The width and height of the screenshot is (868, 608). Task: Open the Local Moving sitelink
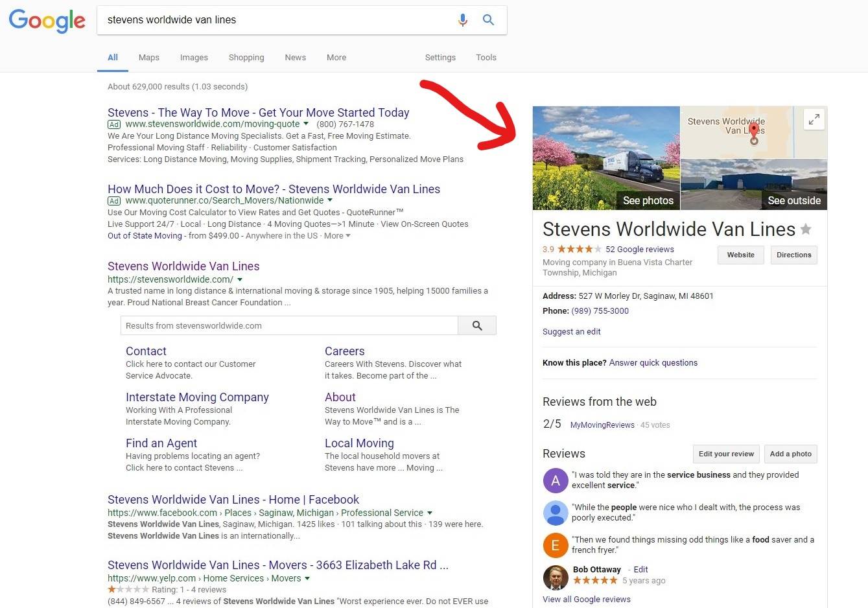(359, 443)
